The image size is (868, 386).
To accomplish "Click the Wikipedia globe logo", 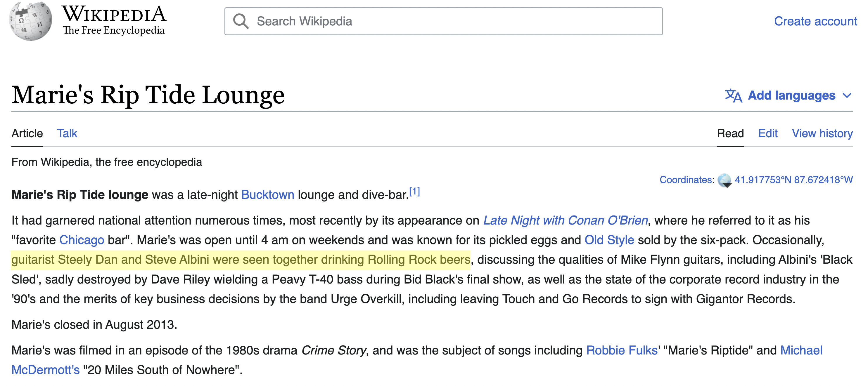I will pyautogui.click(x=31, y=21).
